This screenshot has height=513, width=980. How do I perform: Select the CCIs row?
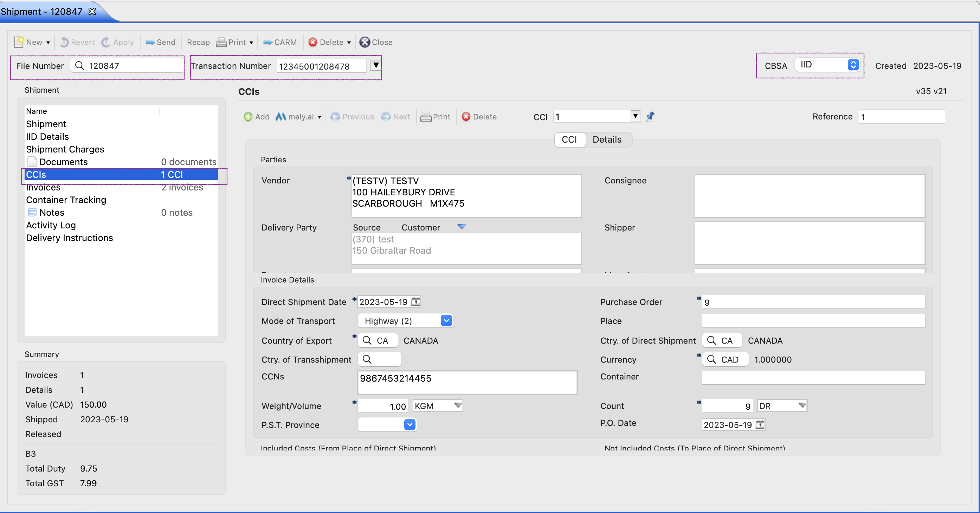(x=121, y=175)
